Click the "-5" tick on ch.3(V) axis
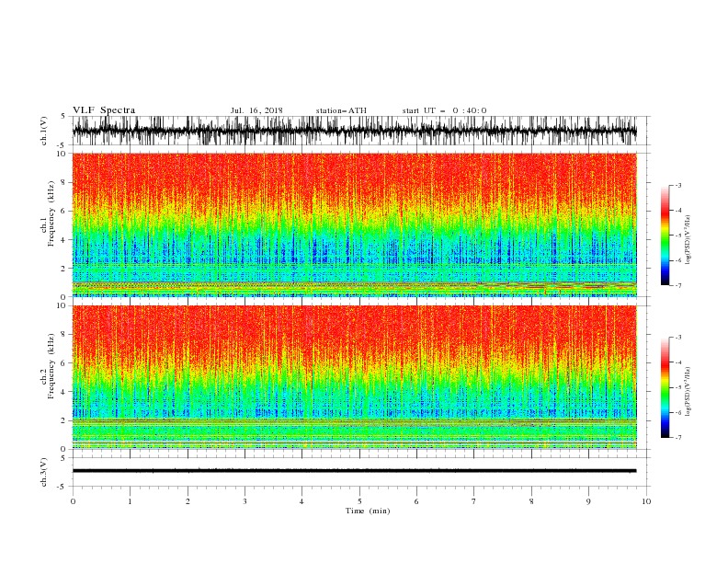 coord(62,487)
